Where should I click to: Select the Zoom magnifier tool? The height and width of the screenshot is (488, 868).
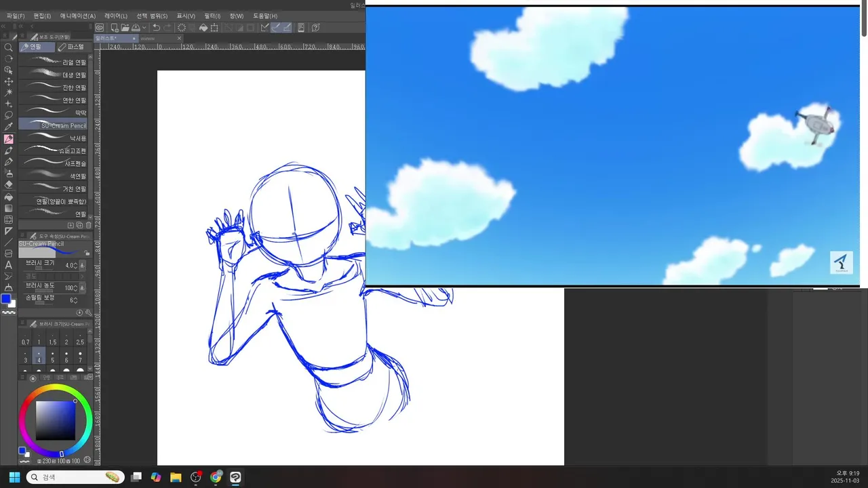[x=9, y=47]
